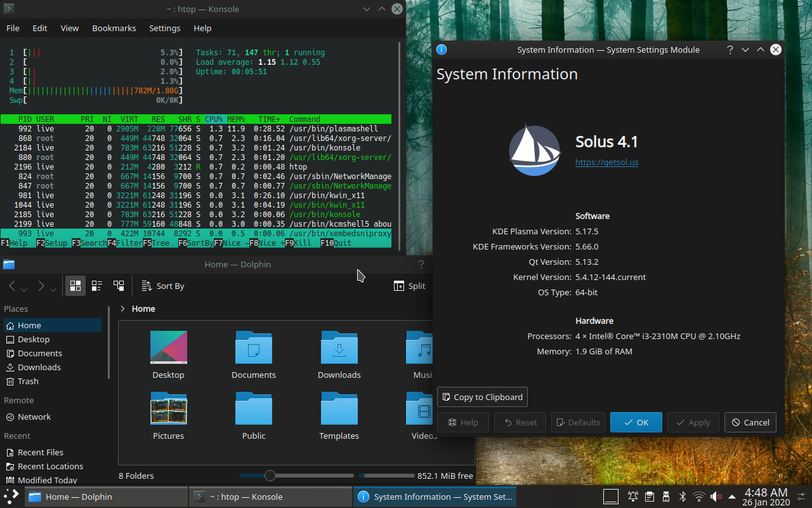
Task: Select the Pictures folder thumbnail in Dolphin
Action: (x=168, y=408)
